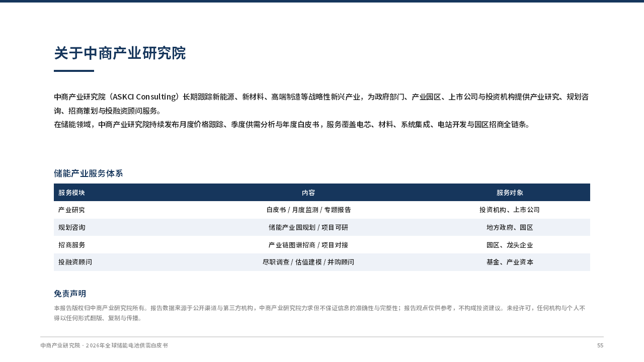Select the 产业研究 row label
The image size is (644, 362).
pos(71,210)
